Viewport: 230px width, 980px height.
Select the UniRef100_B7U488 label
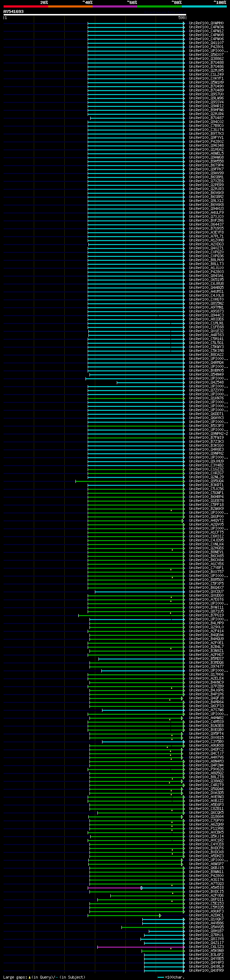pos(206,63)
